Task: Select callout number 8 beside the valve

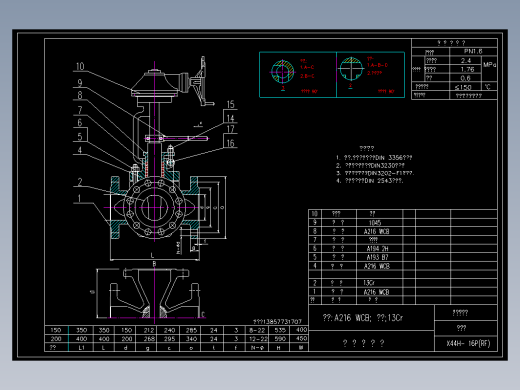Action: [80, 95]
